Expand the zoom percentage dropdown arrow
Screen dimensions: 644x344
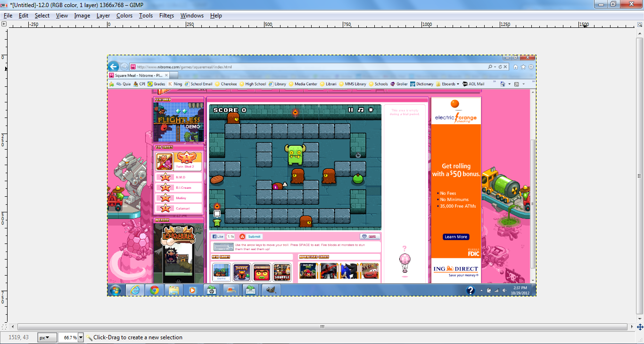point(81,337)
